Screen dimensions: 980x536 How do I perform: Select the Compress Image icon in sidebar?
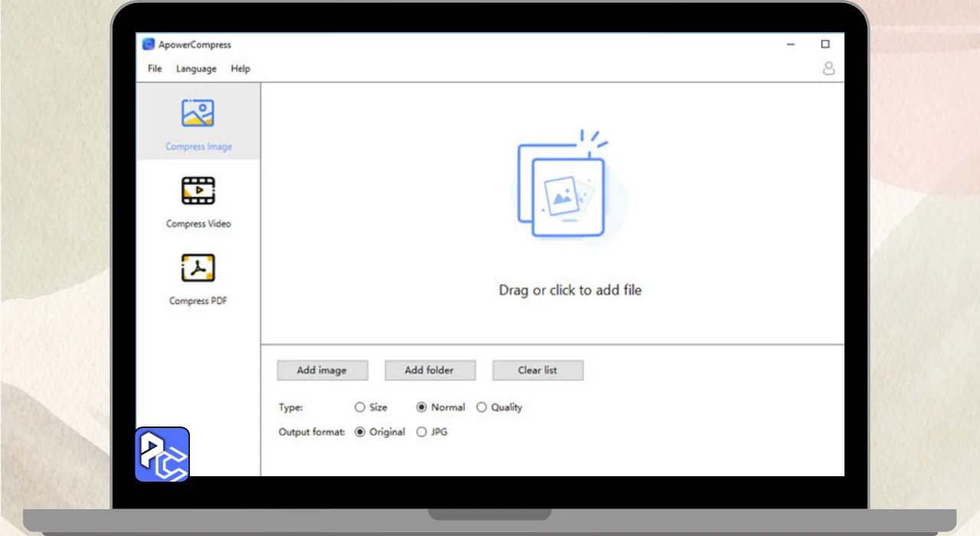coord(198,113)
